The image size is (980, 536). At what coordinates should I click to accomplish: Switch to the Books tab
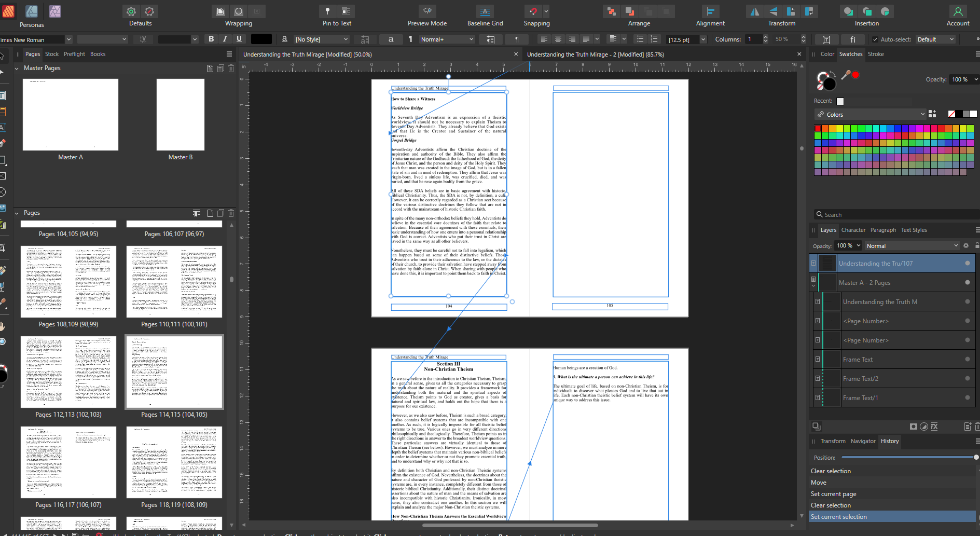(x=98, y=54)
